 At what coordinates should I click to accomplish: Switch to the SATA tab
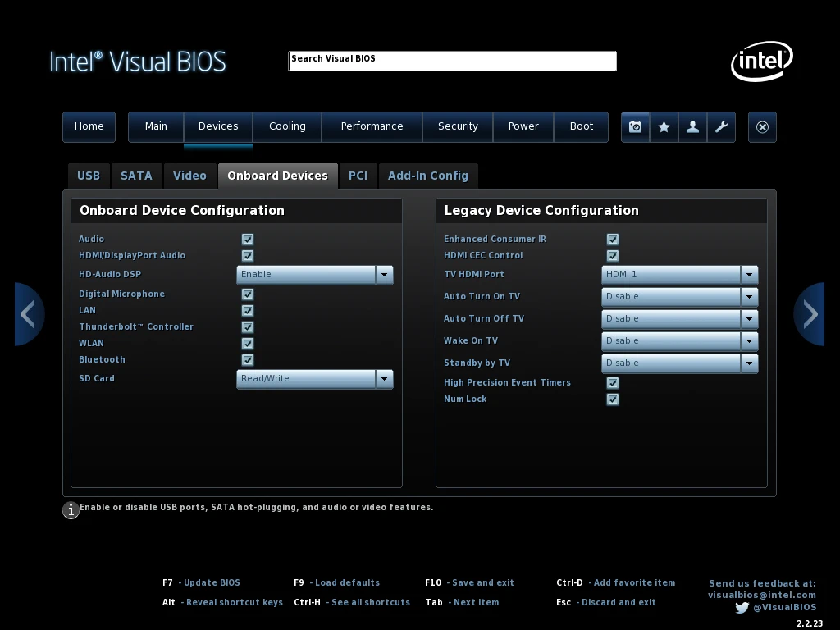coord(136,176)
